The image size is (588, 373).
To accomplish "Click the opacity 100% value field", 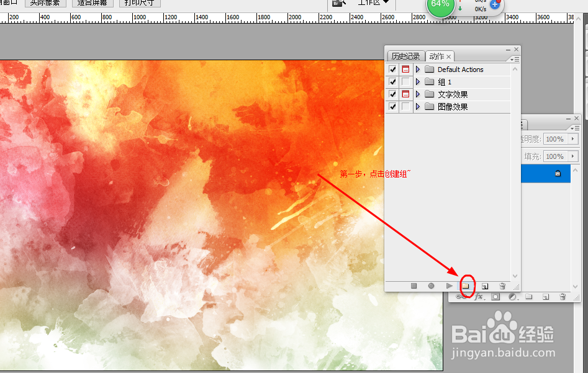I will pyautogui.click(x=555, y=138).
